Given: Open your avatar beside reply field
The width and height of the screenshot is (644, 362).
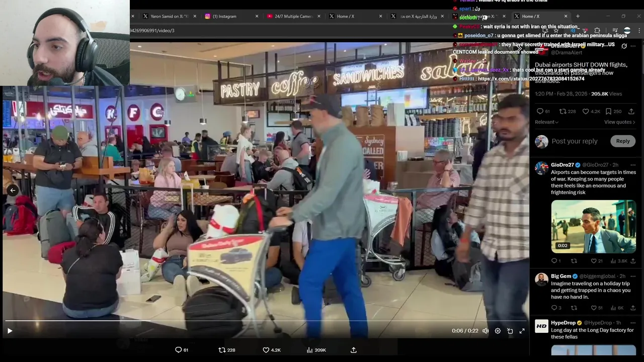Looking at the screenshot, I should (x=541, y=141).
